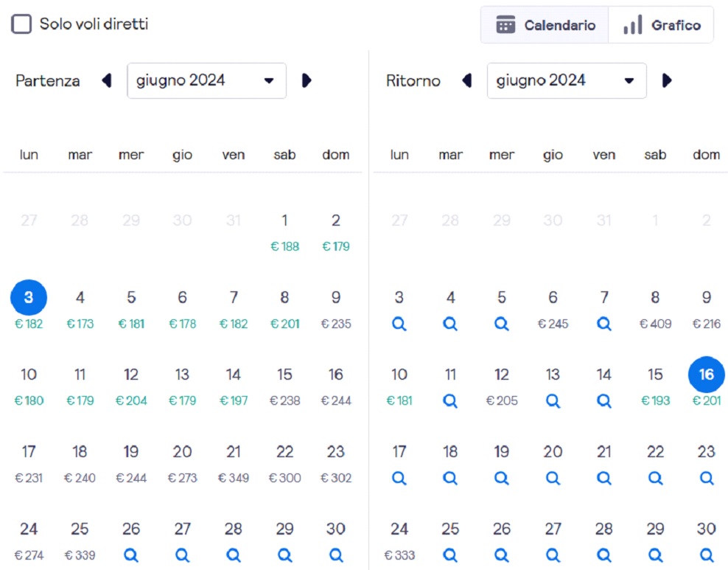The image size is (728, 570).
Task: Search price for return on 28 June
Action: [x=604, y=555]
